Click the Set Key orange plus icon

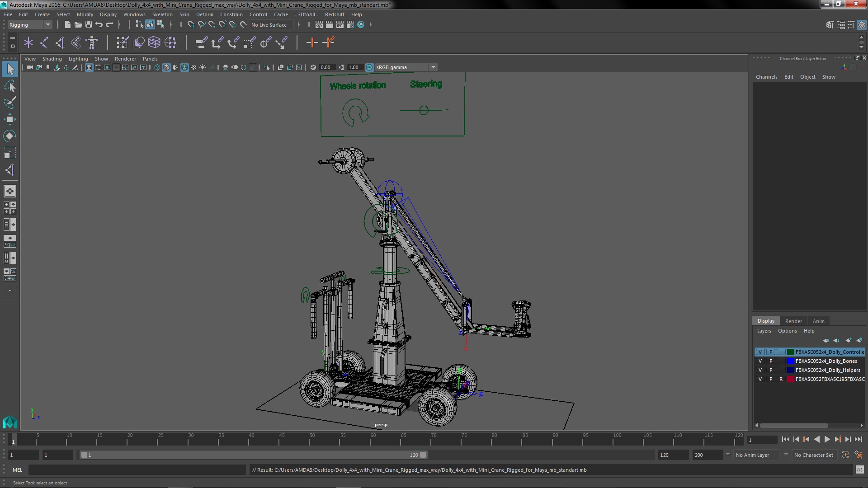(x=312, y=42)
